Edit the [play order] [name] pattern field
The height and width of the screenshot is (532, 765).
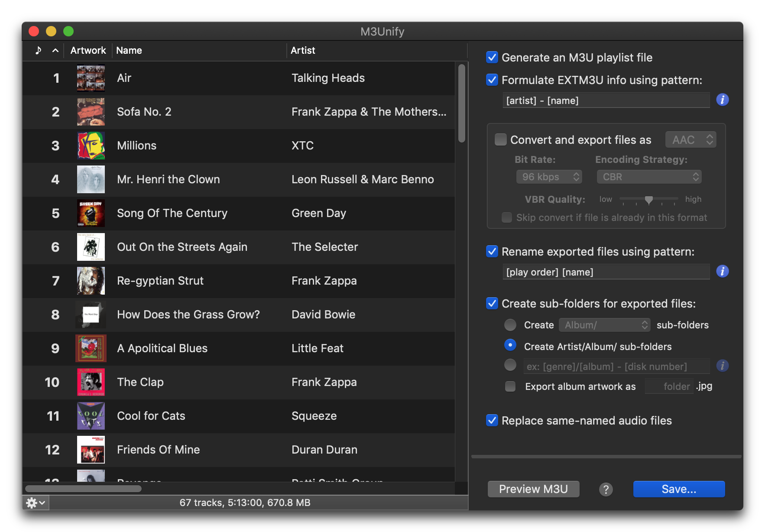(606, 272)
